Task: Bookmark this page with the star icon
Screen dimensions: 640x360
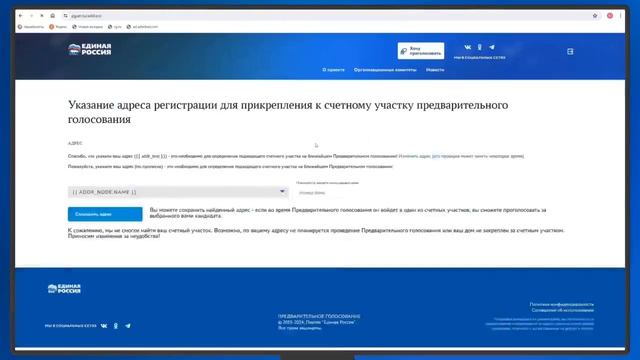Action: coord(595,16)
